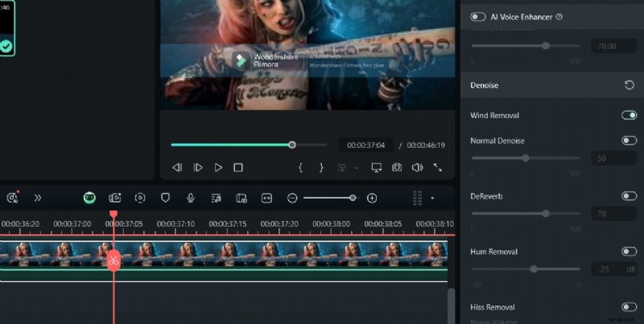Enable the Normal Denoise toggle
This screenshot has width=644, height=324.
click(630, 141)
